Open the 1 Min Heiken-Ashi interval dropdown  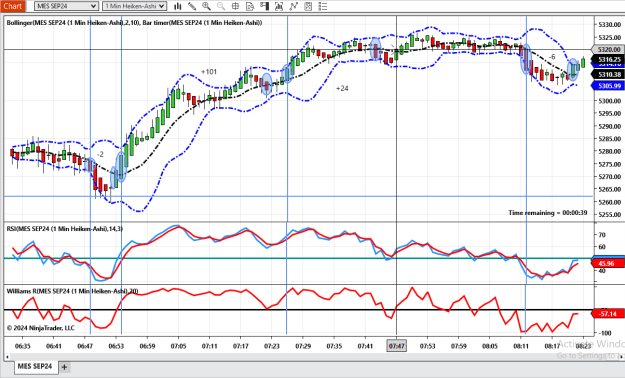point(134,6)
